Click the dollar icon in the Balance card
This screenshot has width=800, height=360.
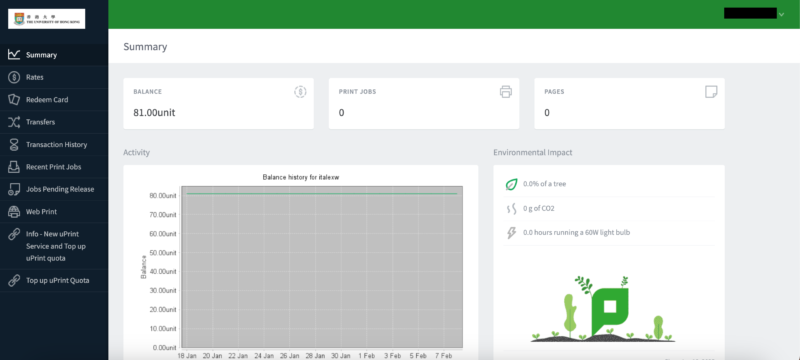click(x=301, y=92)
